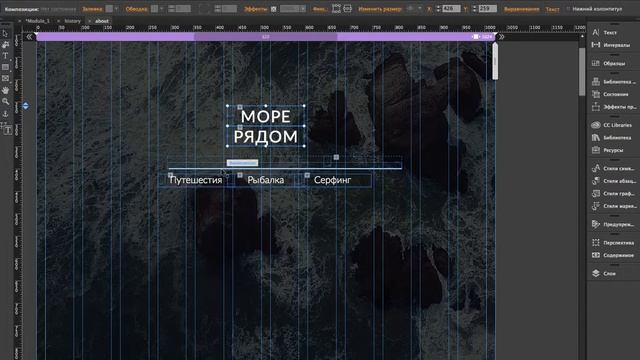Click the Обводка color swatch
The image size is (640, 360).
[154, 9]
